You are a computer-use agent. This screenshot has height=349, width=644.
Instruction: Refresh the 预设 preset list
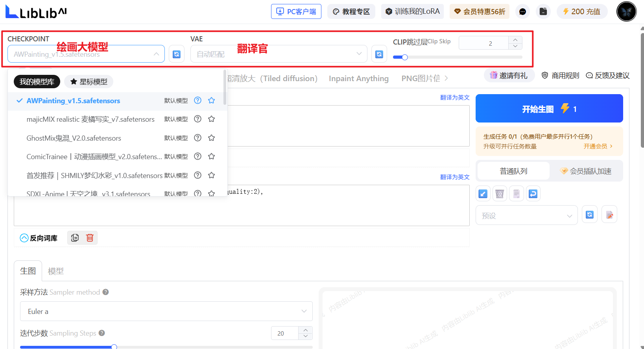tap(590, 215)
